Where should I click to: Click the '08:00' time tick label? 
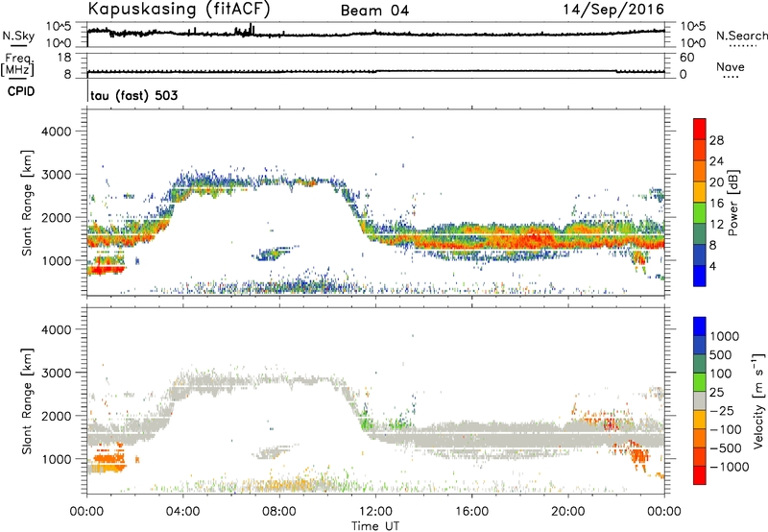[x=278, y=512]
